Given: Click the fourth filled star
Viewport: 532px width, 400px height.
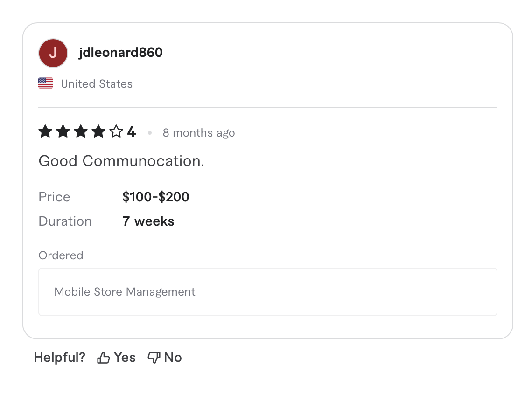Looking at the screenshot, I should (98, 131).
